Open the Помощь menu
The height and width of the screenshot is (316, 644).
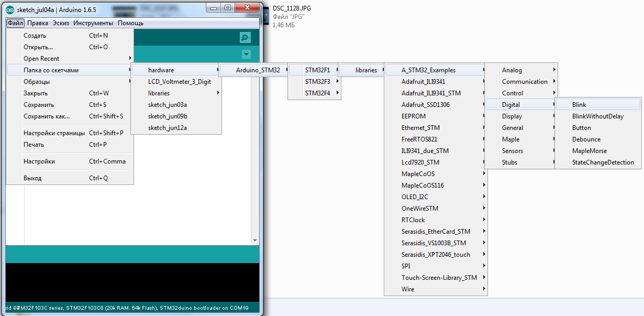tap(131, 23)
